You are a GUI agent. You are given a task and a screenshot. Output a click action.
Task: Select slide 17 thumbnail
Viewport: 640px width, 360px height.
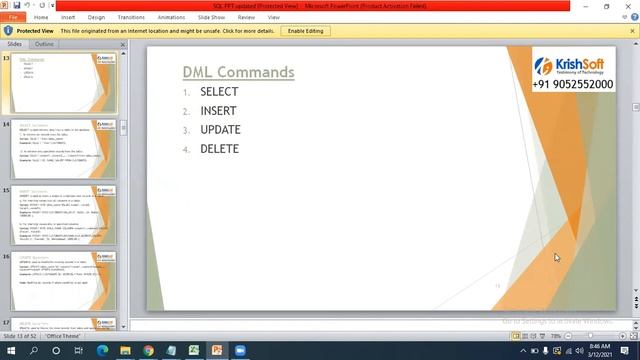63,324
